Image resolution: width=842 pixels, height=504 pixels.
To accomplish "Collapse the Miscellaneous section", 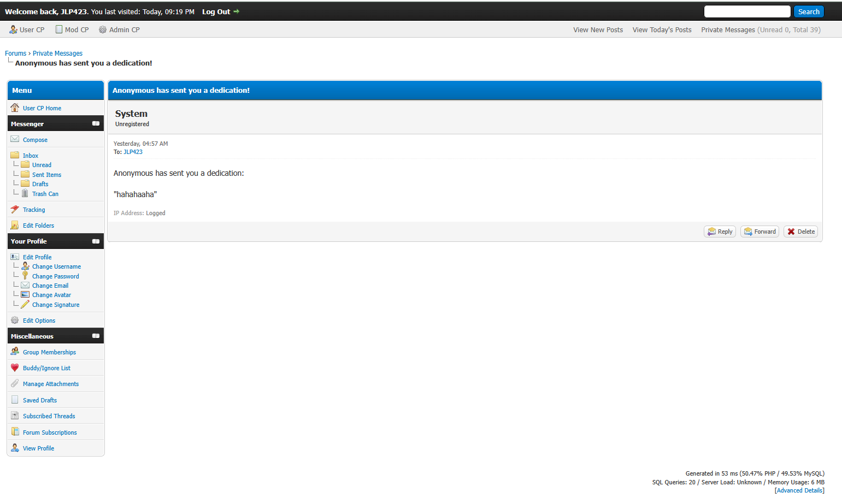I will pyautogui.click(x=96, y=336).
